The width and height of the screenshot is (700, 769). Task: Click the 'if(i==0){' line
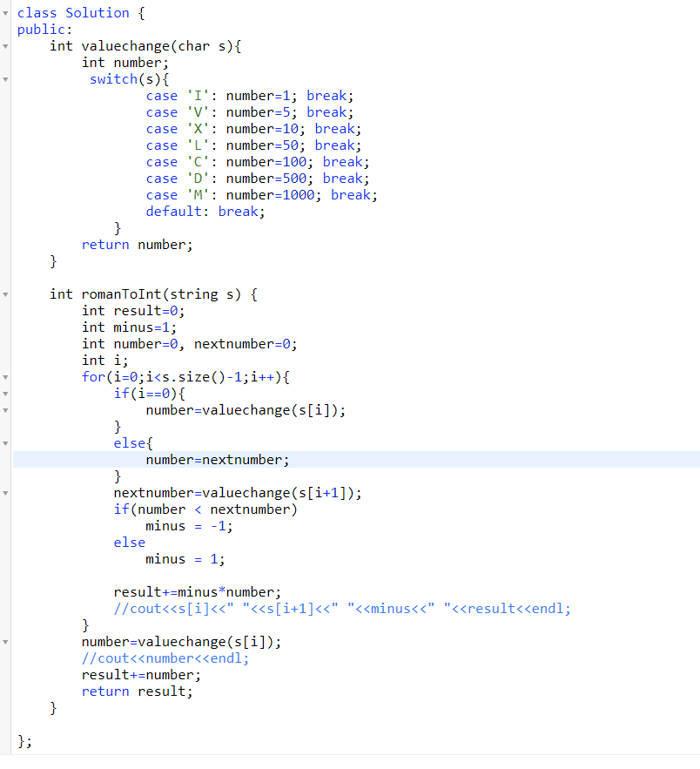[150, 394]
